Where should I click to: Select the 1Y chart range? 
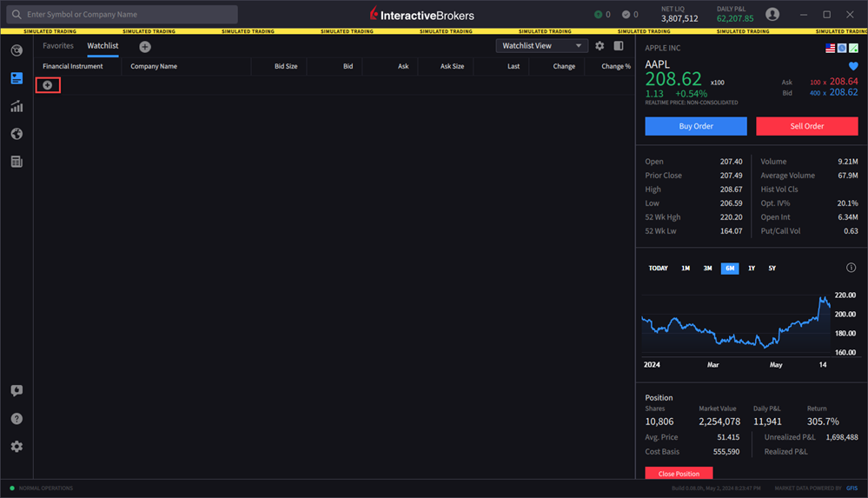coord(752,268)
